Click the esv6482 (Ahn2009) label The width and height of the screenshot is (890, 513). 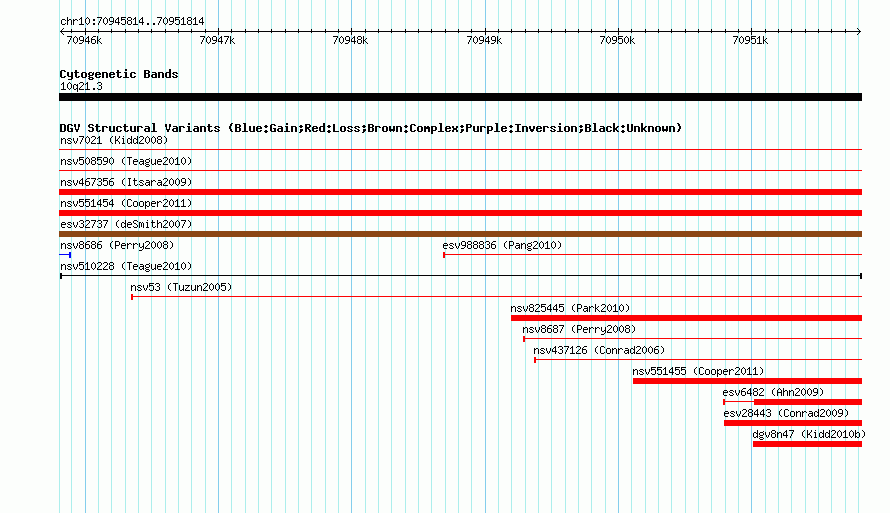click(773, 392)
